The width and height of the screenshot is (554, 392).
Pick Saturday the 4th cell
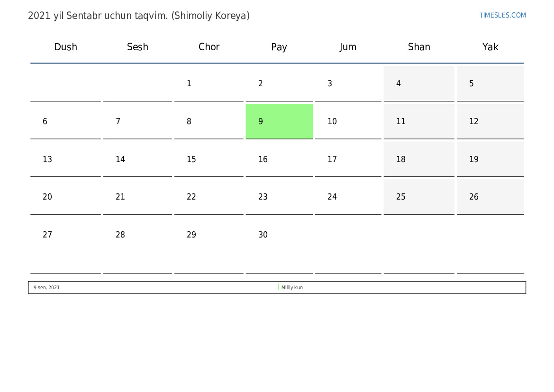pyautogui.click(x=419, y=83)
